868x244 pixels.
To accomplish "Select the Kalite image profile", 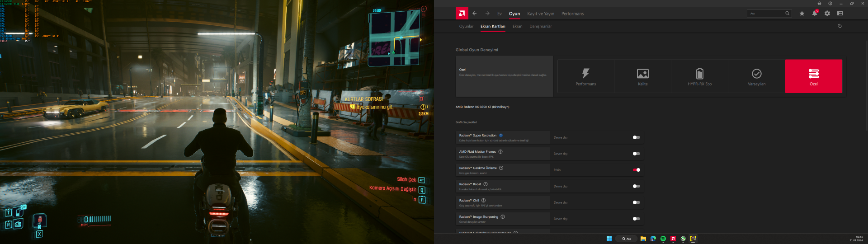I will (643, 76).
